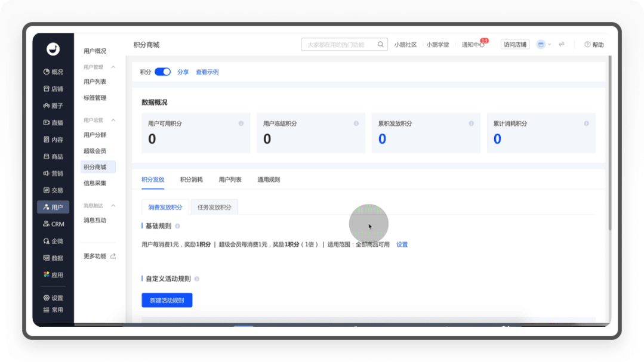The height and width of the screenshot is (362, 644).
Task: Click the Xiaoe logo icon in sidebar
Action: click(x=53, y=49)
